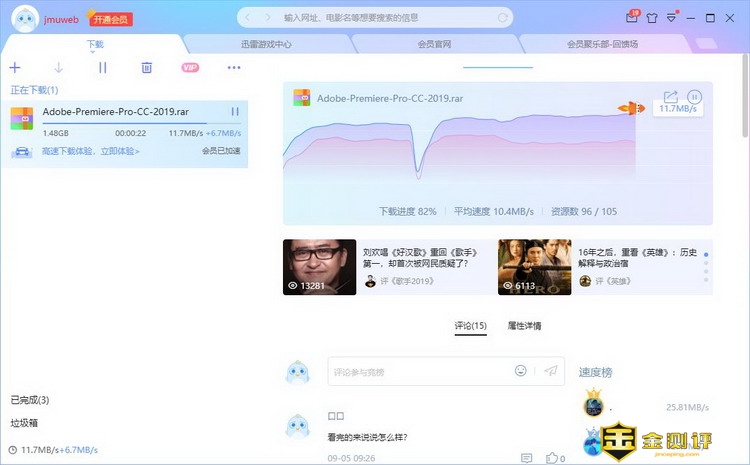Select the 属性详情 tab
The image size is (750, 465).
(x=524, y=326)
